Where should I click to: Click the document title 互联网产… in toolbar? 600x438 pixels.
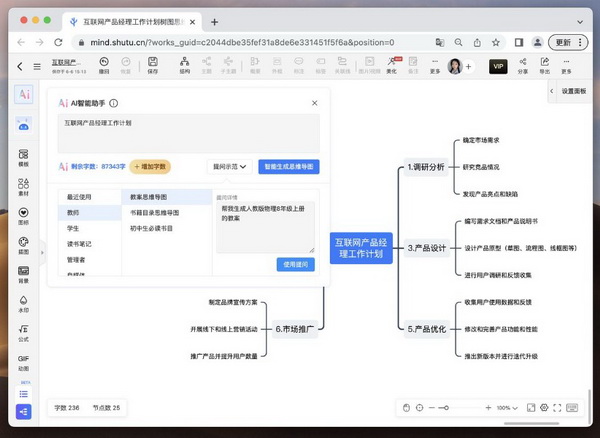click(x=66, y=62)
